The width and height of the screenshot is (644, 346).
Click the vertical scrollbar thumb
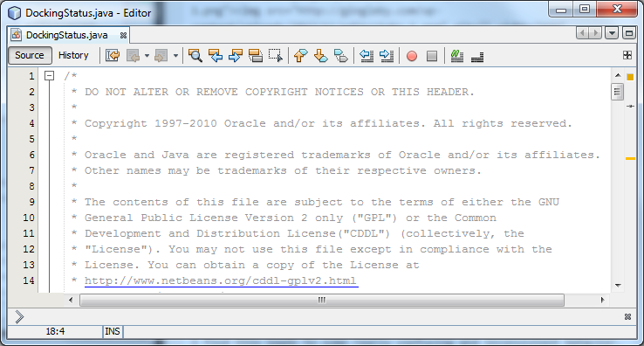[x=617, y=92]
